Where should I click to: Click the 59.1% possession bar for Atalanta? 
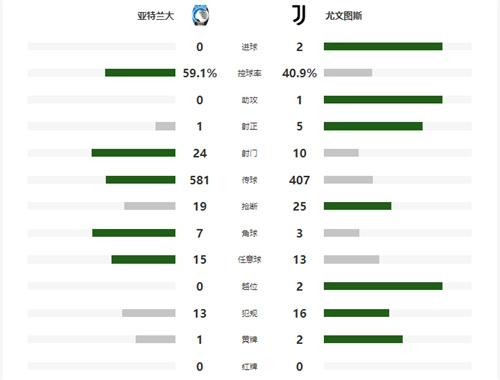pos(140,73)
